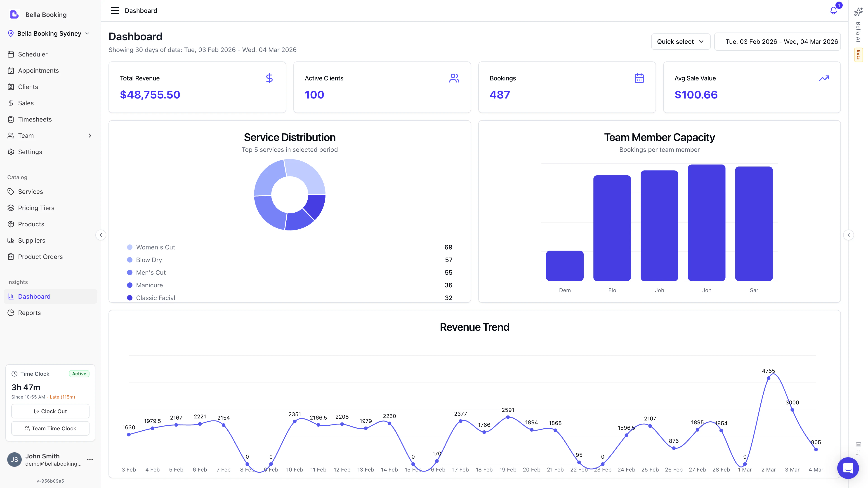Select the Manicure color dot in Service Distribution
This screenshot has width=868, height=488.
(130, 285)
